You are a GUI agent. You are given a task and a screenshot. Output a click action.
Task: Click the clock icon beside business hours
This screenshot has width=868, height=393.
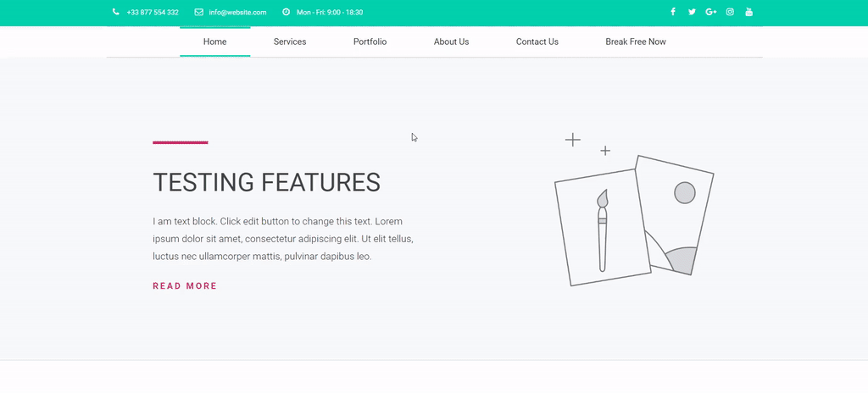[286, 12]
